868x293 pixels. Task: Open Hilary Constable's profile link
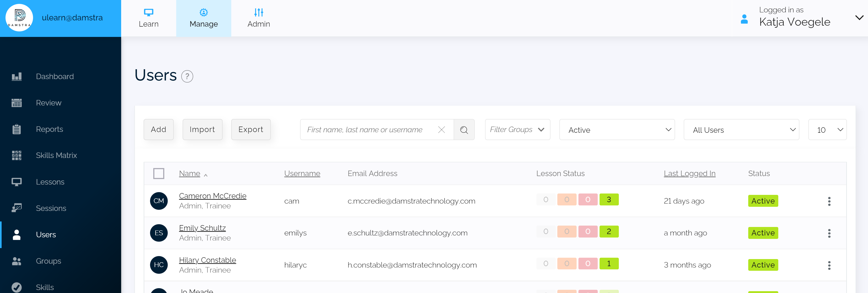(207, 260)
